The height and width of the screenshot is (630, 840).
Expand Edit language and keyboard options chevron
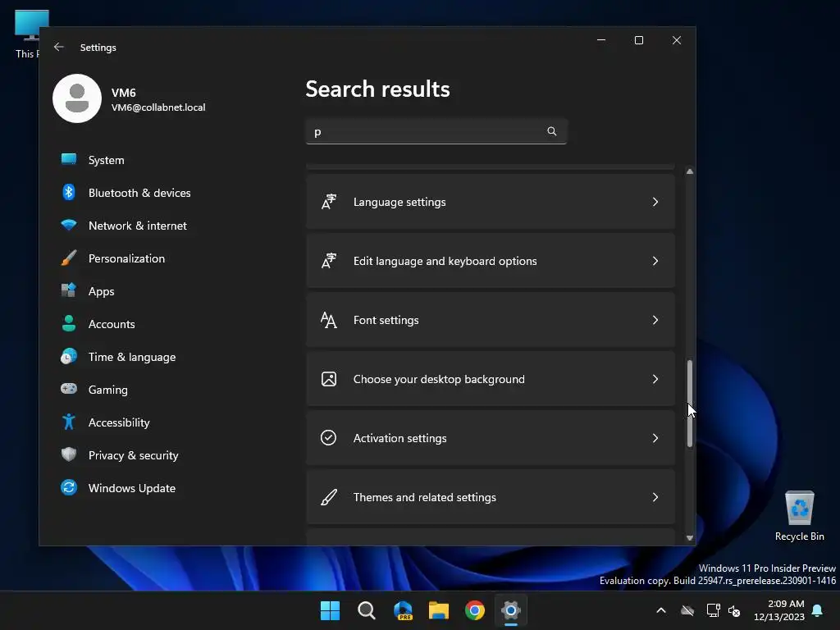[x=655, y=261]
